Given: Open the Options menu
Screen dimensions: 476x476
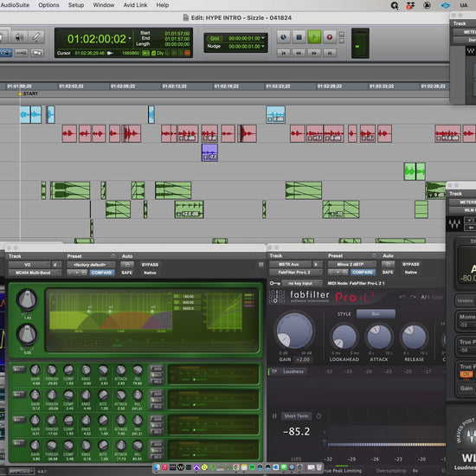Looking at the screenshot, I should (x=48, y=5).
